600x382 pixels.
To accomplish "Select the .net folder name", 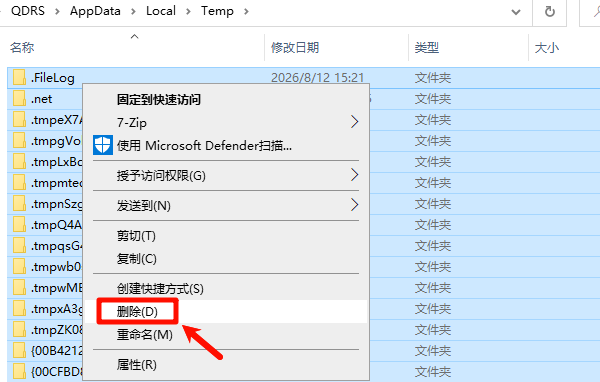I will tap(41, 99).
